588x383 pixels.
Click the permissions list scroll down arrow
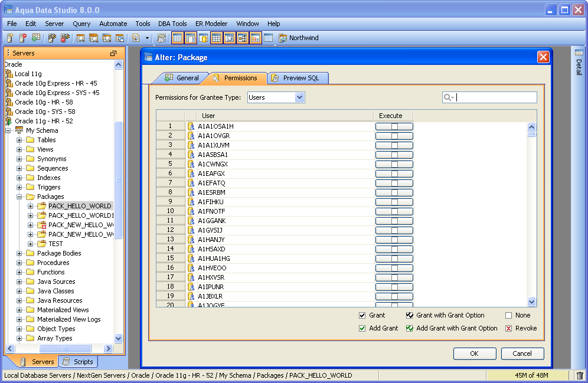click(x=531, y=302)
